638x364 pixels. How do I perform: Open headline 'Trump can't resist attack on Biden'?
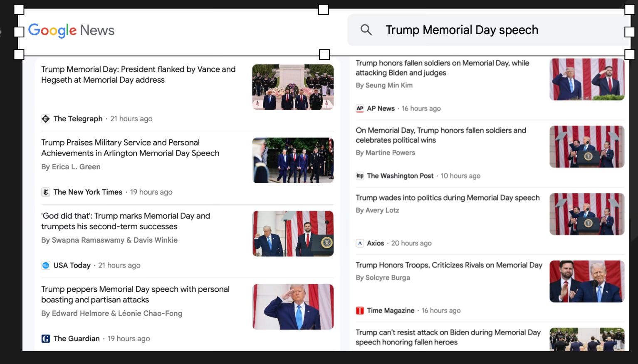[x=448, y=337]
